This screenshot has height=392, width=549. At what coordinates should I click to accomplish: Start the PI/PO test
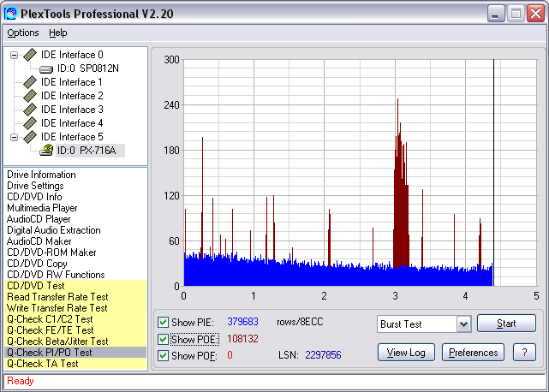506,323
